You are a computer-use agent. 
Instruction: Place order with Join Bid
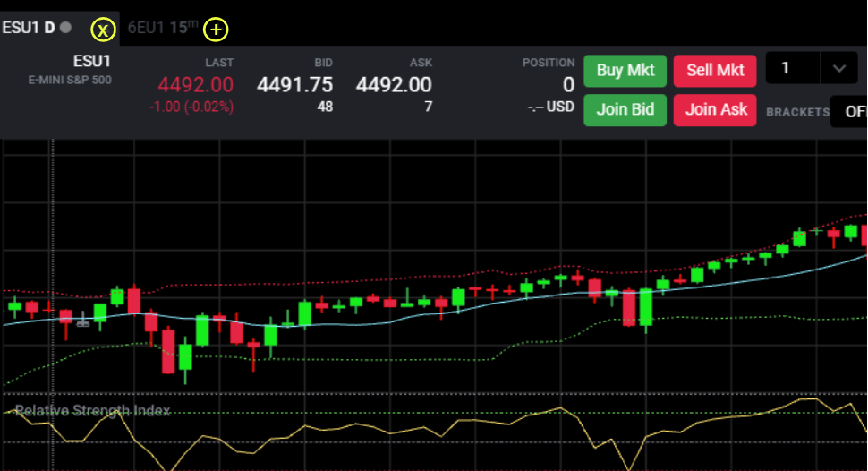coord(625,110)
